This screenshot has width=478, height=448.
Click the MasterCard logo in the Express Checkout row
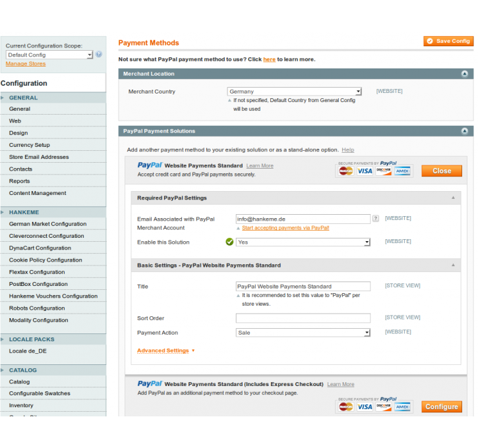pos(346,407)
